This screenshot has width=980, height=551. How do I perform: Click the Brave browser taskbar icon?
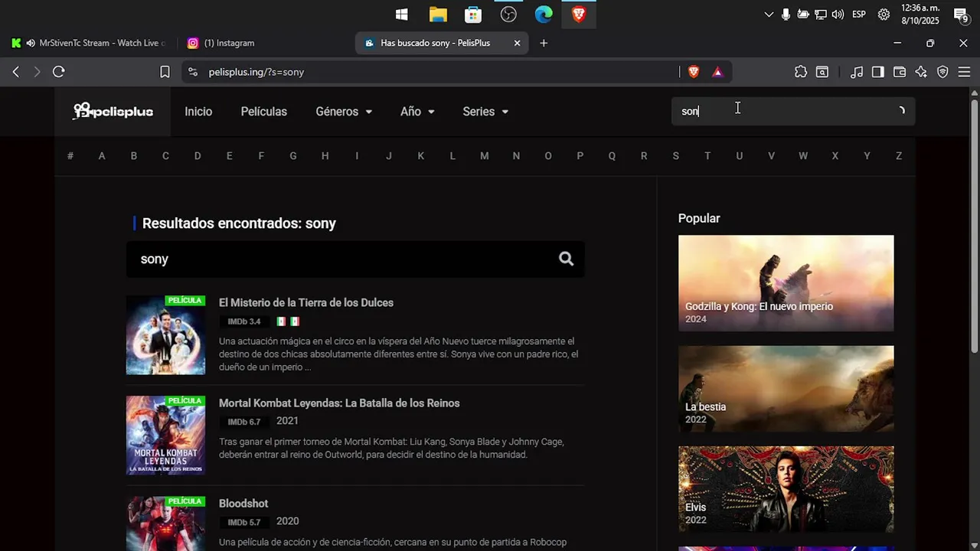tap(579, 14)
